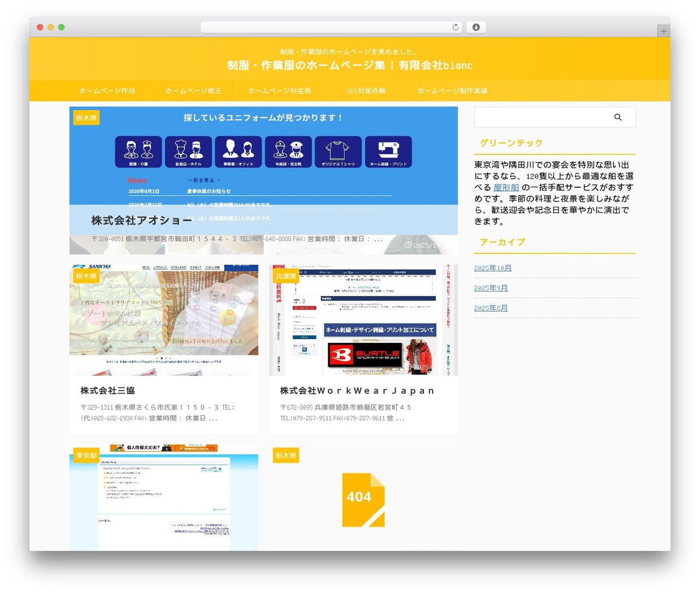The image size is (700, 593).
Task: Click the SANKYO towel thumbnail image
Action: click(164, 320)
